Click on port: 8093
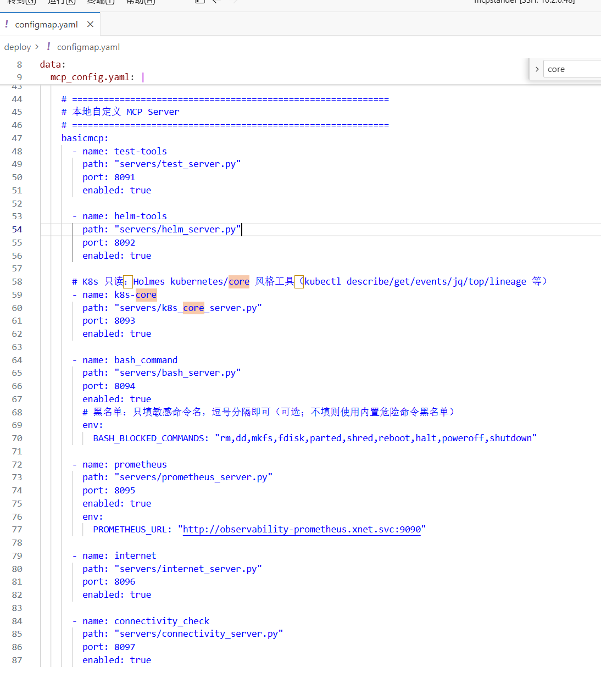This screenshot has width=601, height=700. [x=109, y=320]
